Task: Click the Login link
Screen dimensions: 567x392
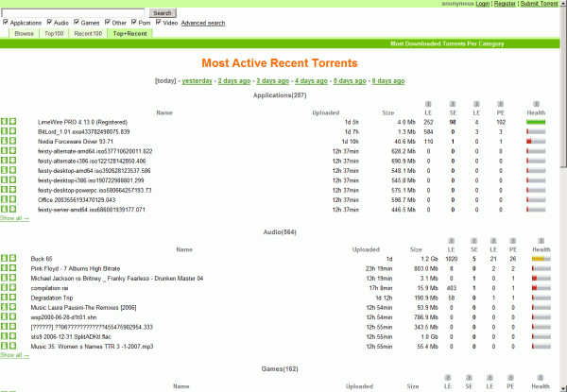Action: click(x=482, y=3)
